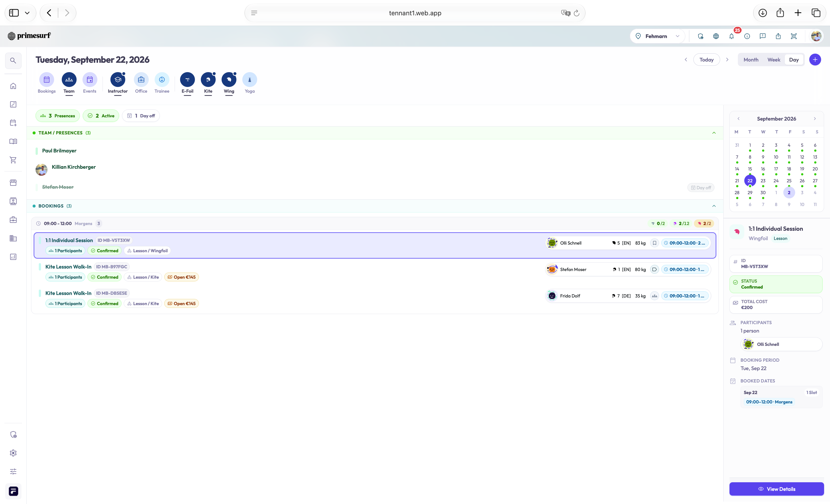Filter by 1 Day off chip

[x=141, y=116]
